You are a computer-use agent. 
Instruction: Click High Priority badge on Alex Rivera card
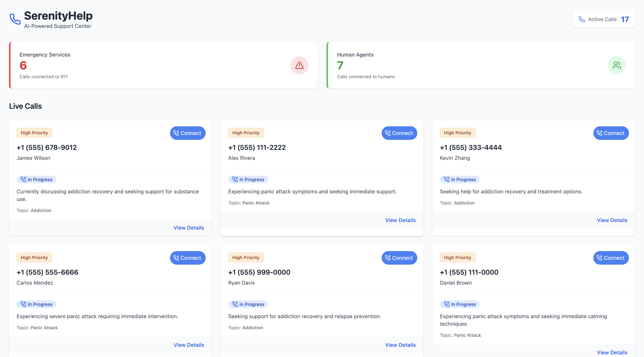coord(246,133)
